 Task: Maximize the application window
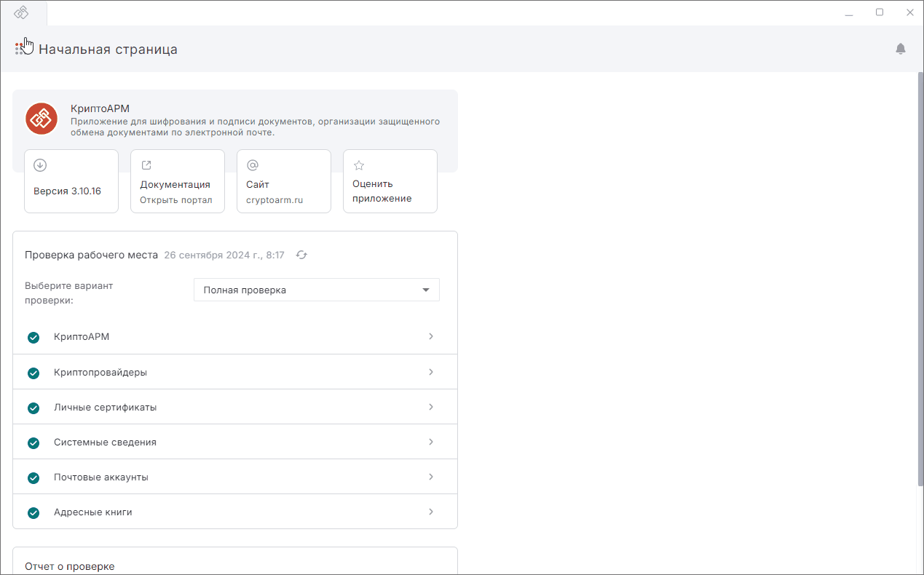(x=880, y=12)
